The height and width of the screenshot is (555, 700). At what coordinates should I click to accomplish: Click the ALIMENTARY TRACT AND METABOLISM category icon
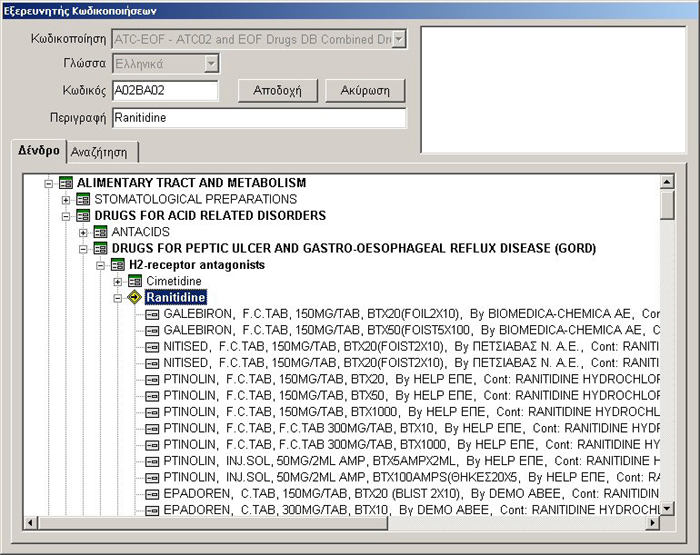pyautogui.click(x=66, y=183)
